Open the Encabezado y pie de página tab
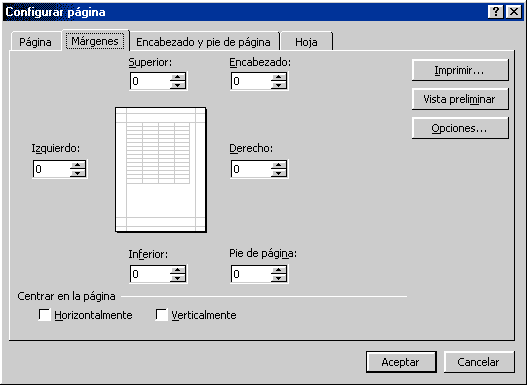The height and width of the screenshot is (385, 527). pos(203,42)
